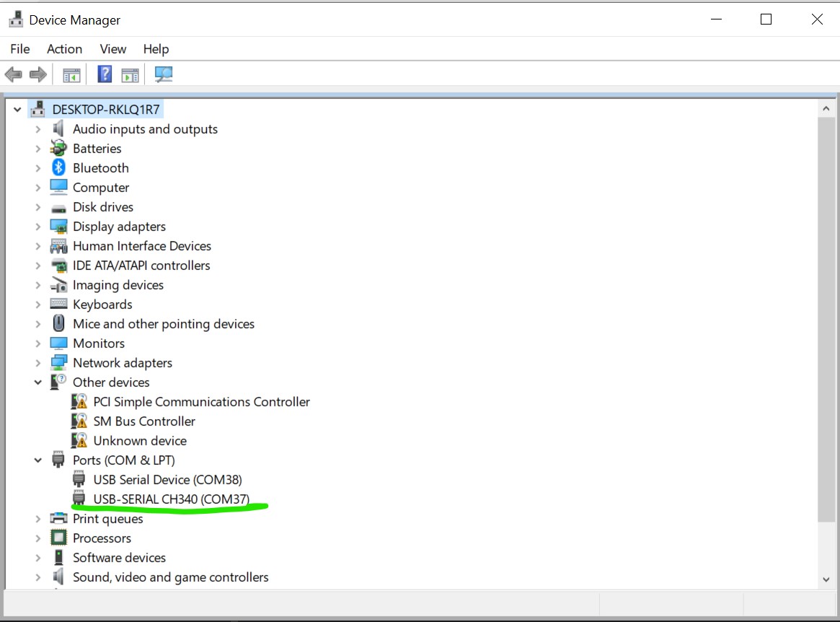Select the SM Bus Controller label
Viewport: 840px width, 622px height.
click(144, 421)
